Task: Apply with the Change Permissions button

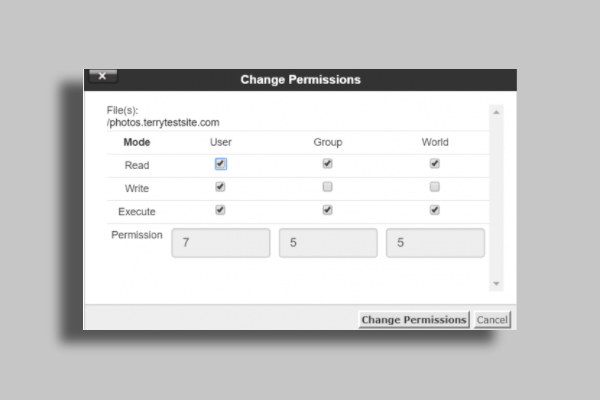Action: click(414, 320)
